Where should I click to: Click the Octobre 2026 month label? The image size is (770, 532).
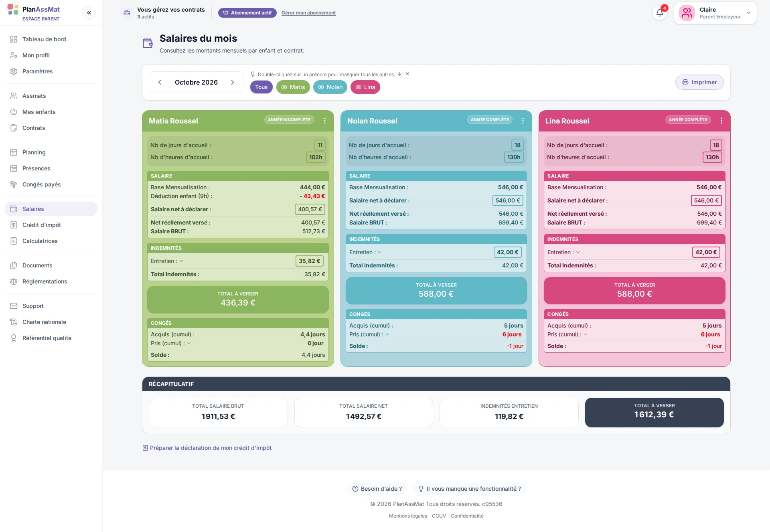point(196,82)
